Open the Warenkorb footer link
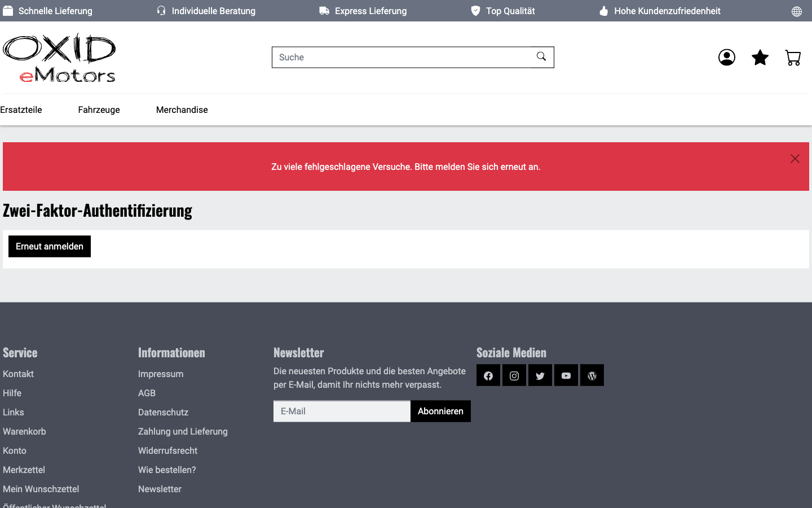The width and height of the screenshot is (812, 508). coord(24,431)
